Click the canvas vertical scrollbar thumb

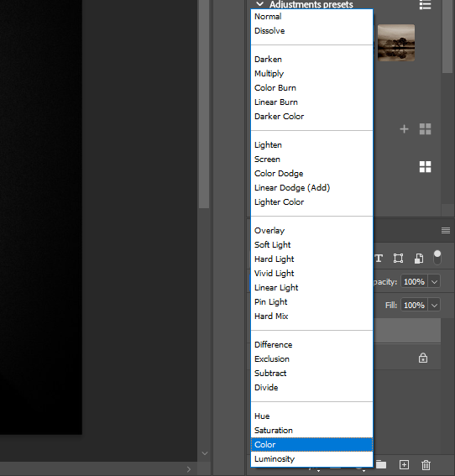[x=204, y=104]
